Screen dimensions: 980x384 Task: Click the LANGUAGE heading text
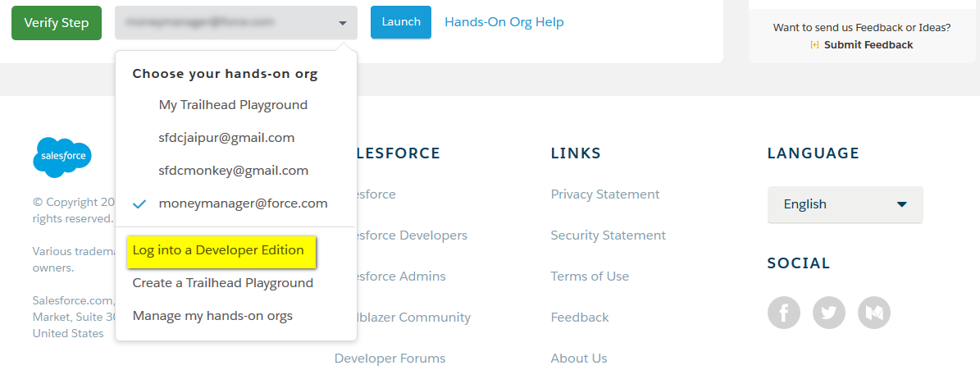tap(814, 153)
